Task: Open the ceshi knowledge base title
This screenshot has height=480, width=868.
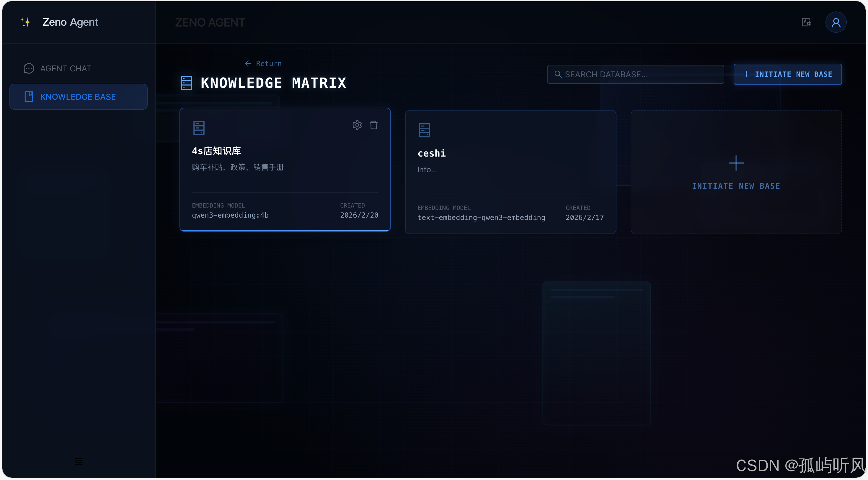Action: [x=431, y=153]
